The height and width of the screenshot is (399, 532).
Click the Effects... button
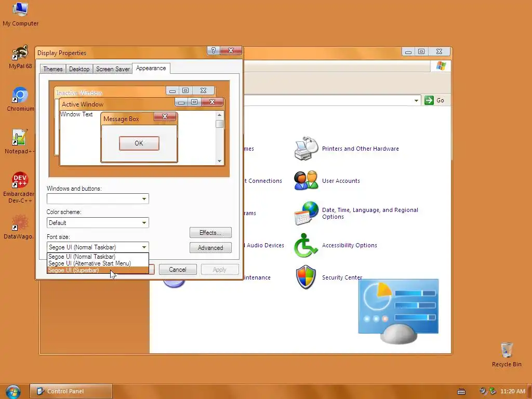click(210, 233)
